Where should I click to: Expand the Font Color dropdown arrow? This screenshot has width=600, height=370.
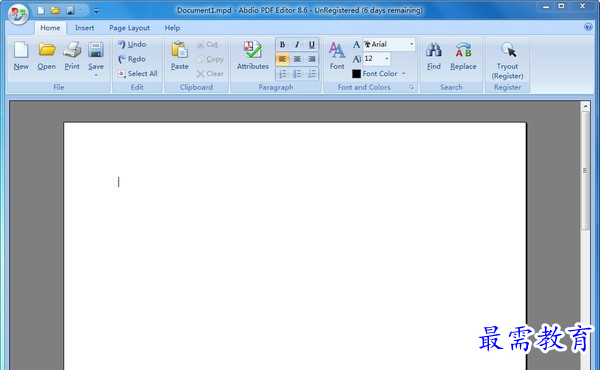pos(404,73)
